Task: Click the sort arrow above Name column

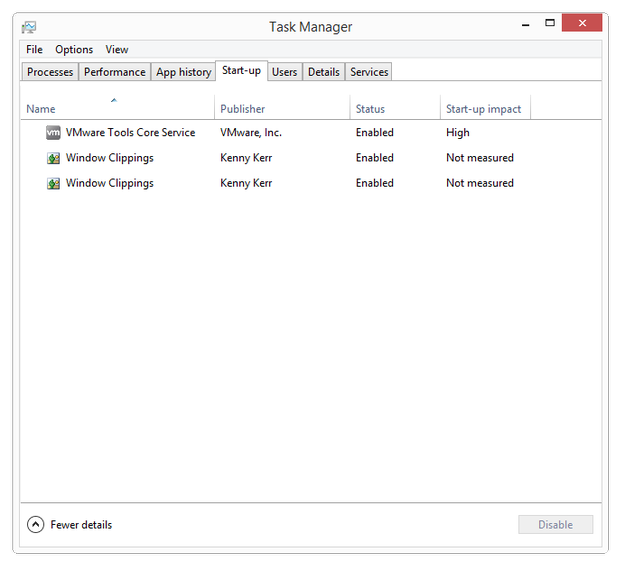Action: coord(114,100)
